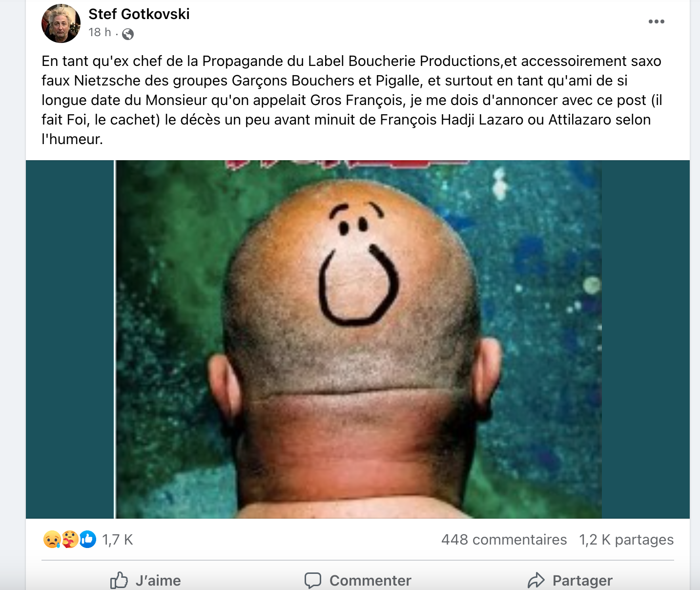Viewport: 700px width, 590px height.
Task: View the 1,2 K partages list
Action: [626, 540]
